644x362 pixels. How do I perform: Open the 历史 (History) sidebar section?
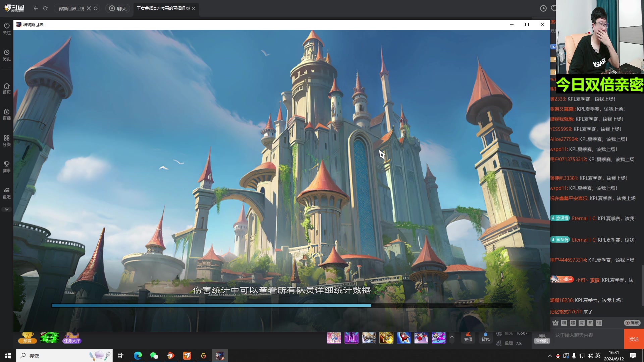click(x=7, y=55)
